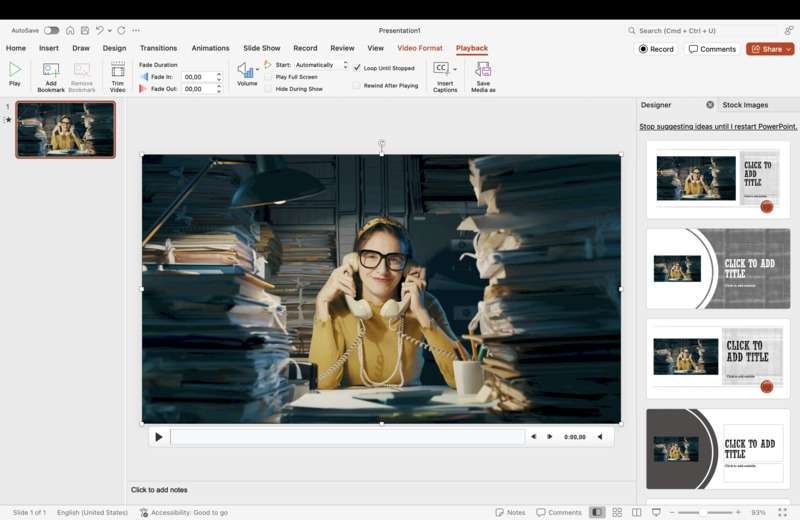
Task: Start the slide show from status bar
Action: click(656, 512)
